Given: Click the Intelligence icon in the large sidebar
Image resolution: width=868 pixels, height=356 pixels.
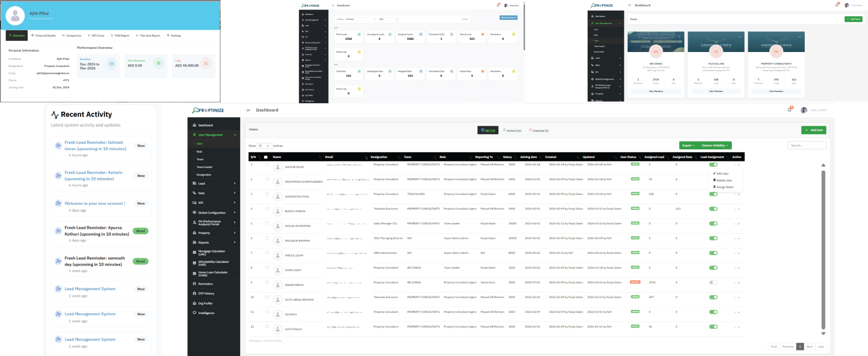Looking at the screenshot, I should (x=194, y=313).
